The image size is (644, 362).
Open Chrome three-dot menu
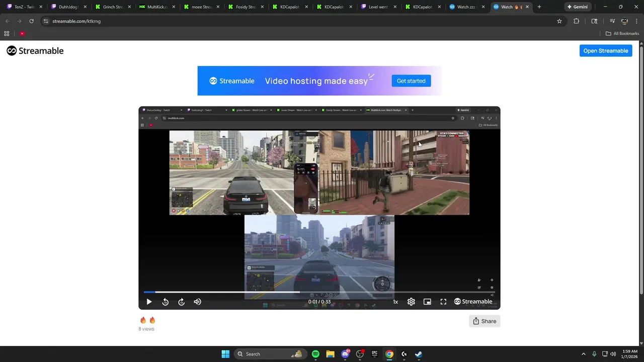point(636,21)
